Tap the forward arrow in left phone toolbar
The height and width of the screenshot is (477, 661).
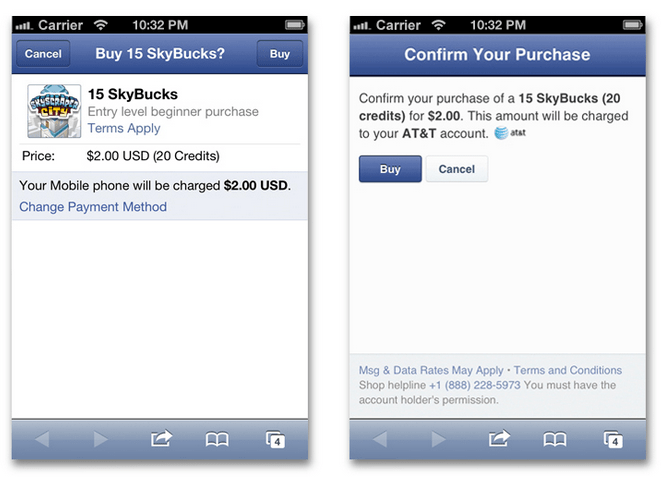101,439
